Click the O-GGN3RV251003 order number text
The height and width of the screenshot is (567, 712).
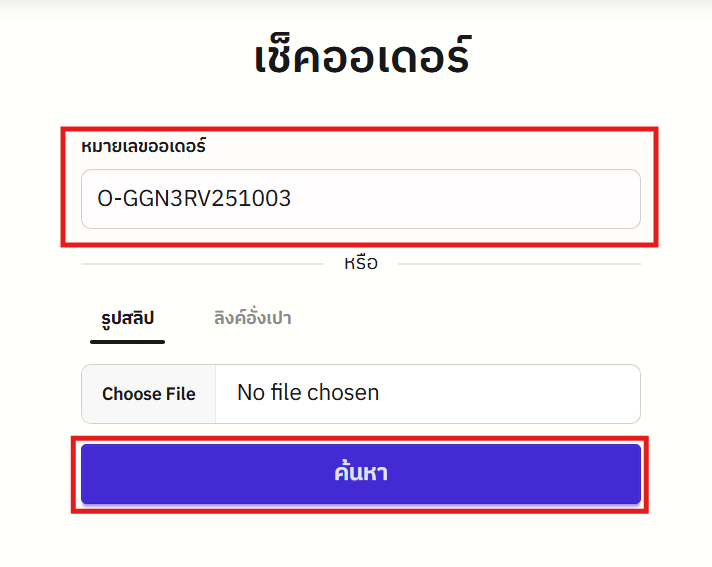(x=194, y=198)
